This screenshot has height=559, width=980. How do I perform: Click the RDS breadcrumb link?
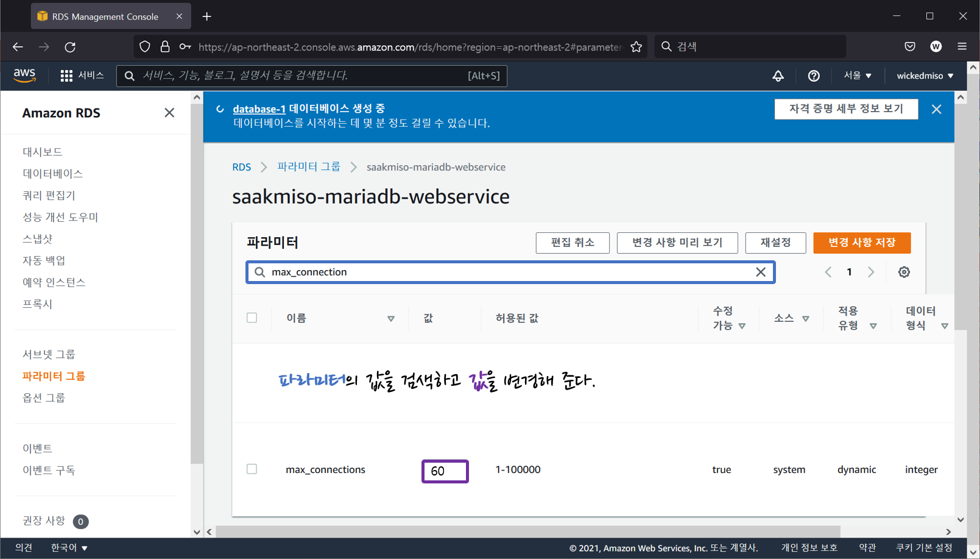(241, 167)
